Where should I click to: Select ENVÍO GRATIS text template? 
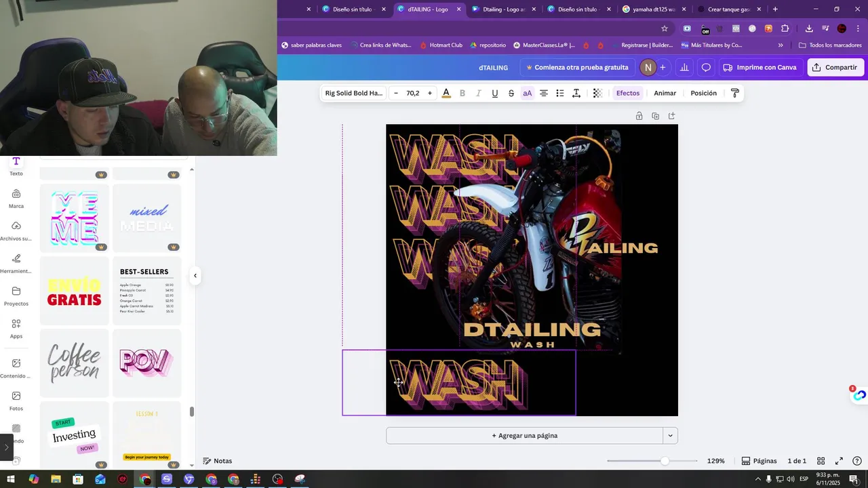(75, 291)
